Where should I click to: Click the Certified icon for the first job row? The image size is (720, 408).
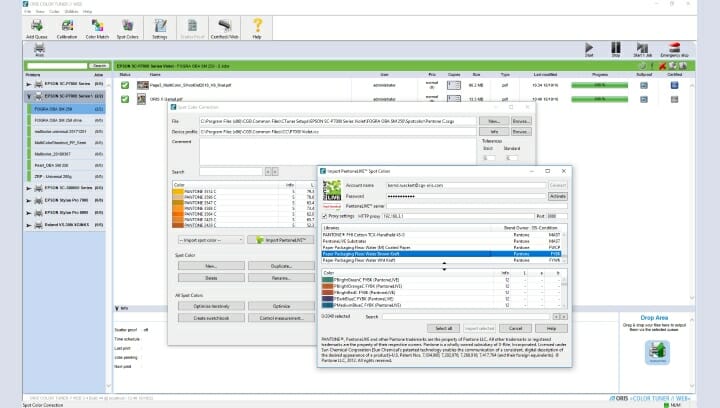click(x=674, y=85)
